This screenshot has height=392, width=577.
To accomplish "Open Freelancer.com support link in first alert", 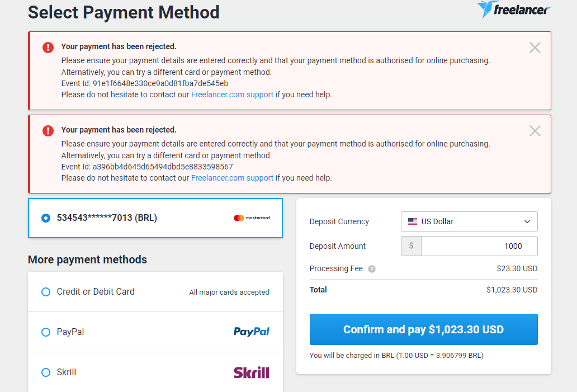I will click(232, 95).
